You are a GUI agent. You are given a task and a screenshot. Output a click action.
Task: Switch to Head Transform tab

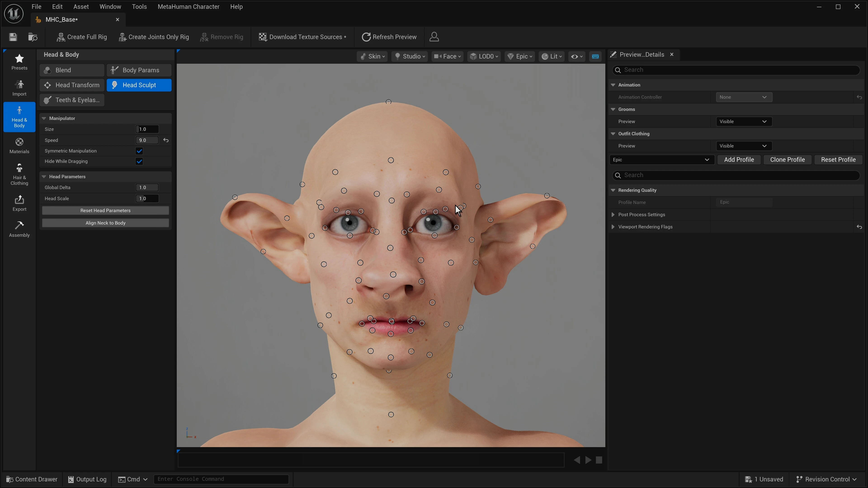click(x=72, y=85)
